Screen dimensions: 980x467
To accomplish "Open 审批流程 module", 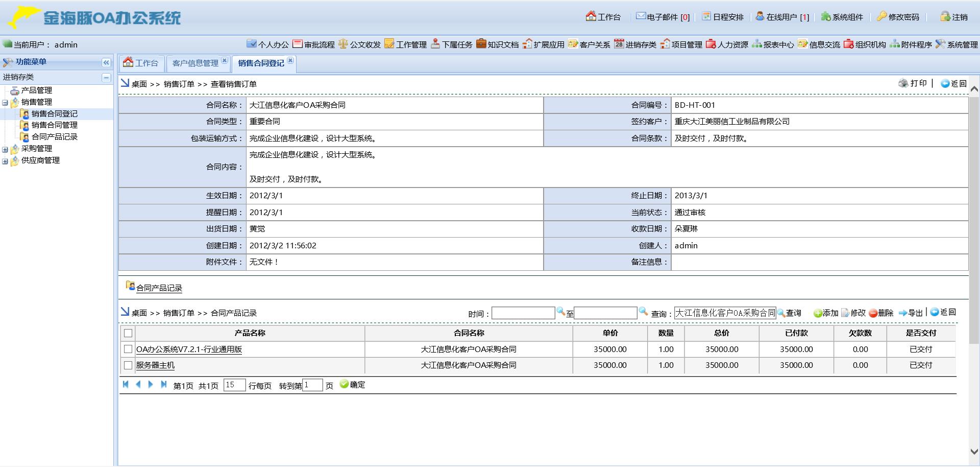I will pos(313,44).
